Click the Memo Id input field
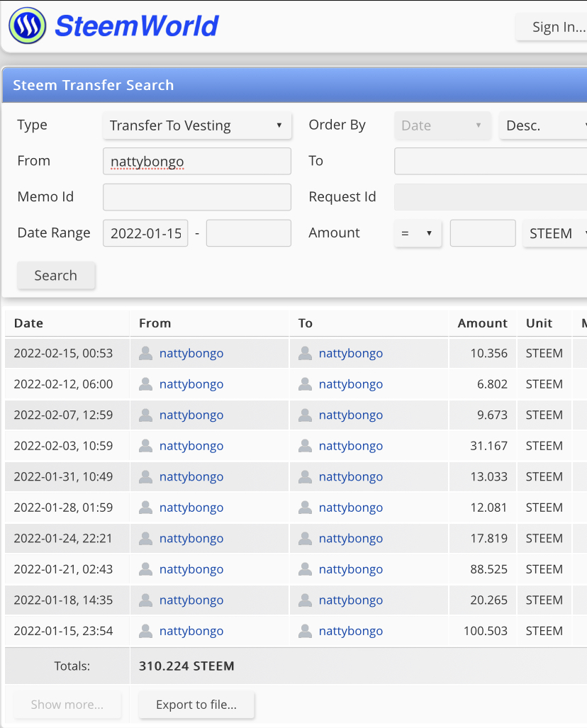Image resolution: width=587 pixels, height=728 pixels. pos(197,197)
